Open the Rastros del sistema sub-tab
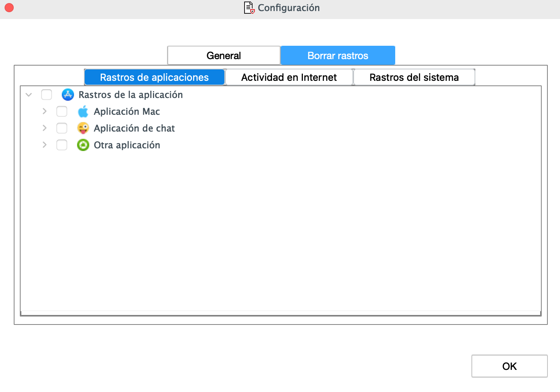560x392 pixels. tap(414, 77)
